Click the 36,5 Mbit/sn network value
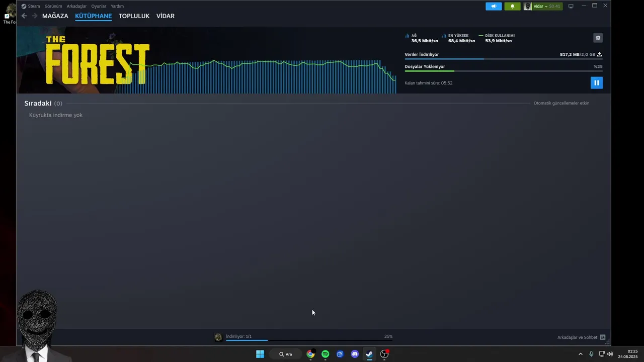Viewport: 644px width, 362px height. pos(425,41)
